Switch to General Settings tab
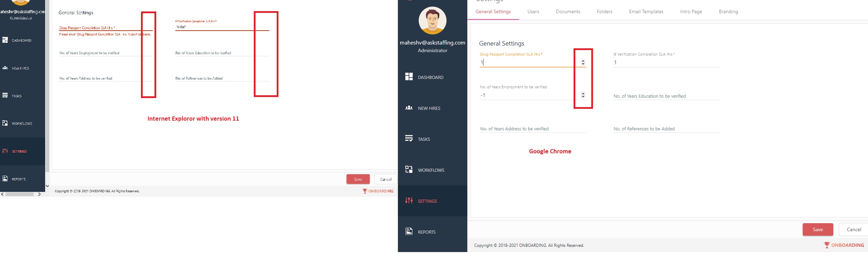This screenshot has width=868, height=267. [493, 11]
